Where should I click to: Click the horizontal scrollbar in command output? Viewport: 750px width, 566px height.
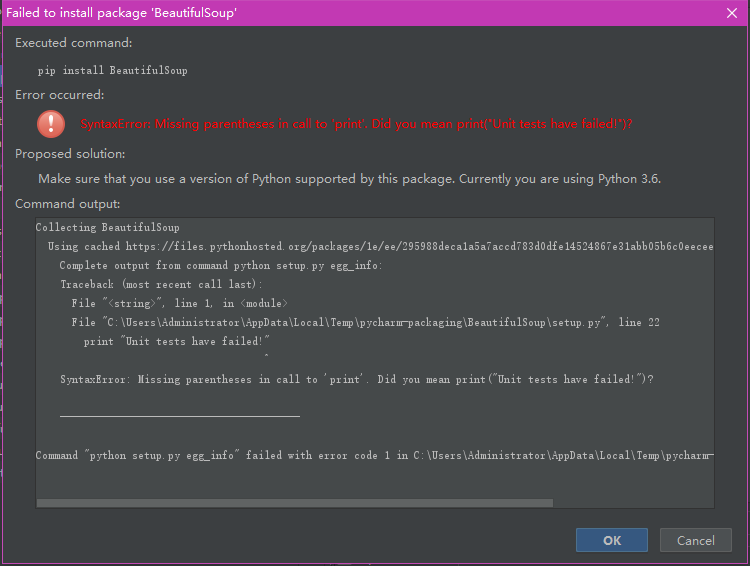pos(295,503)
